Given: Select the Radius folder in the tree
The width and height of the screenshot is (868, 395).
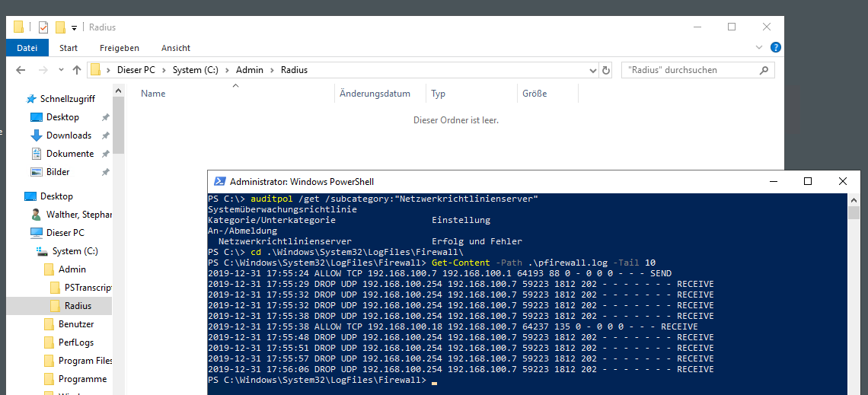Looking at the screenshot, I should point(78,306).
